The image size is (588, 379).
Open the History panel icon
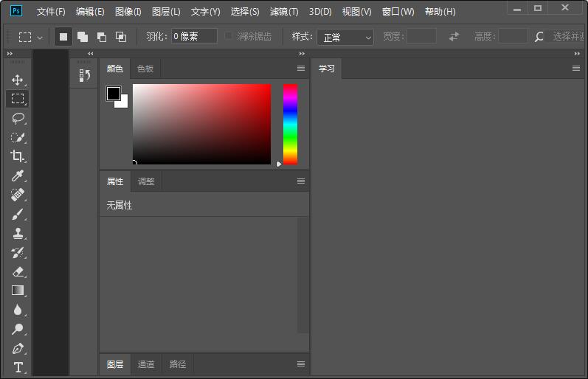pyautogui.click(x=84, y=75)
